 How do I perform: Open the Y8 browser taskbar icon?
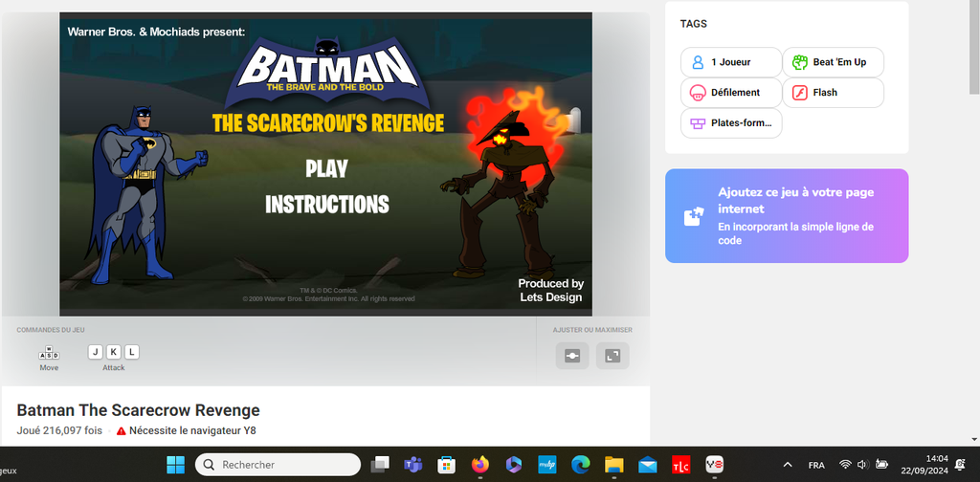tap(714, 465)
